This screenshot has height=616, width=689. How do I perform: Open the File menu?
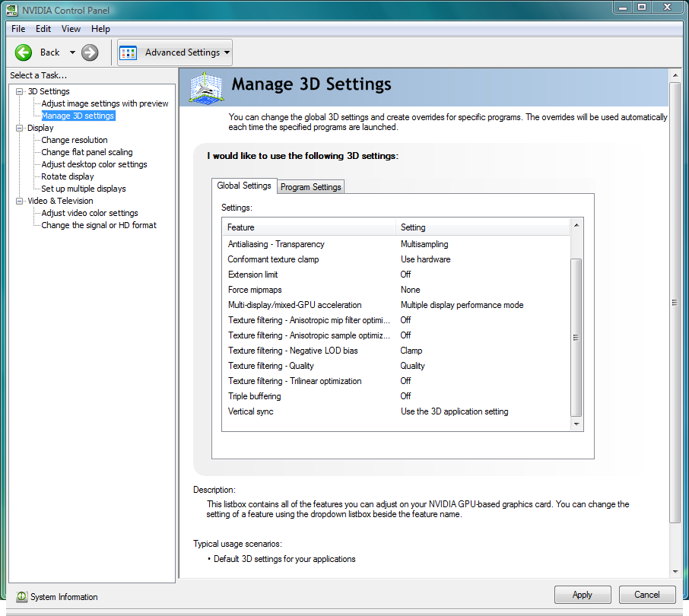tap(18, 29)
